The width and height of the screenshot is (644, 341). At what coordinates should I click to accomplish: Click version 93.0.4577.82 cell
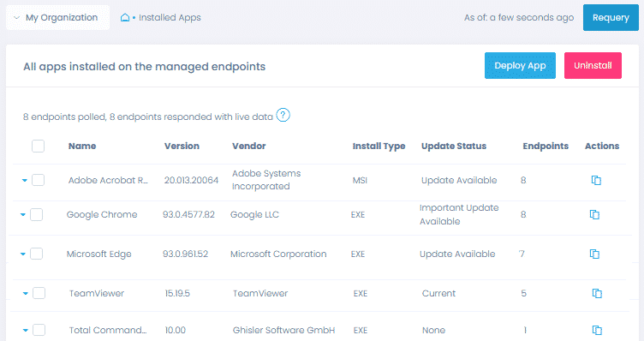pyautogui.click(x=188, y=214)
